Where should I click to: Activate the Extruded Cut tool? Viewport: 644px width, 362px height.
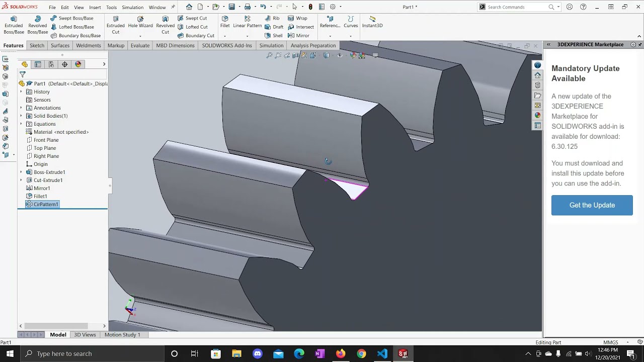point(116,25)
